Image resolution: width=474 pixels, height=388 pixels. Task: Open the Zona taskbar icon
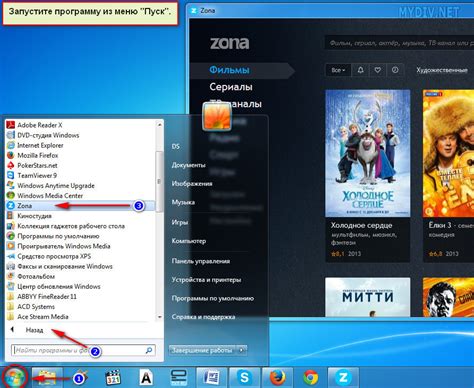coord(343,378)
